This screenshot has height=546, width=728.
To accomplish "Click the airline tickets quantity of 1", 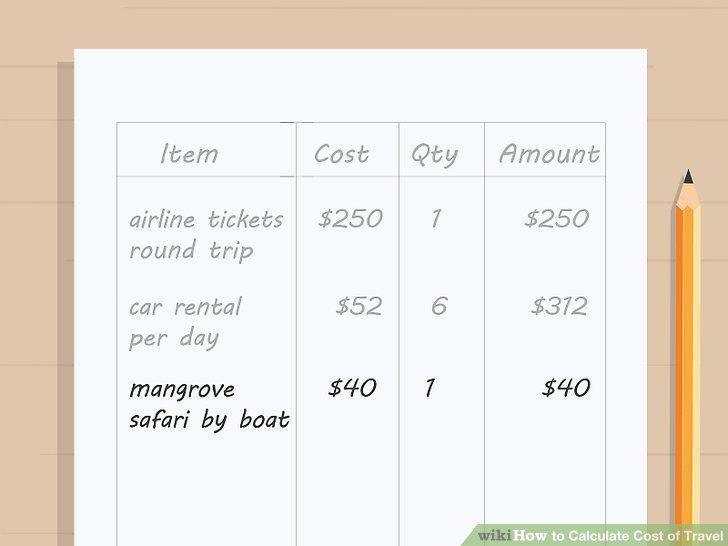I will pos(436,218).
